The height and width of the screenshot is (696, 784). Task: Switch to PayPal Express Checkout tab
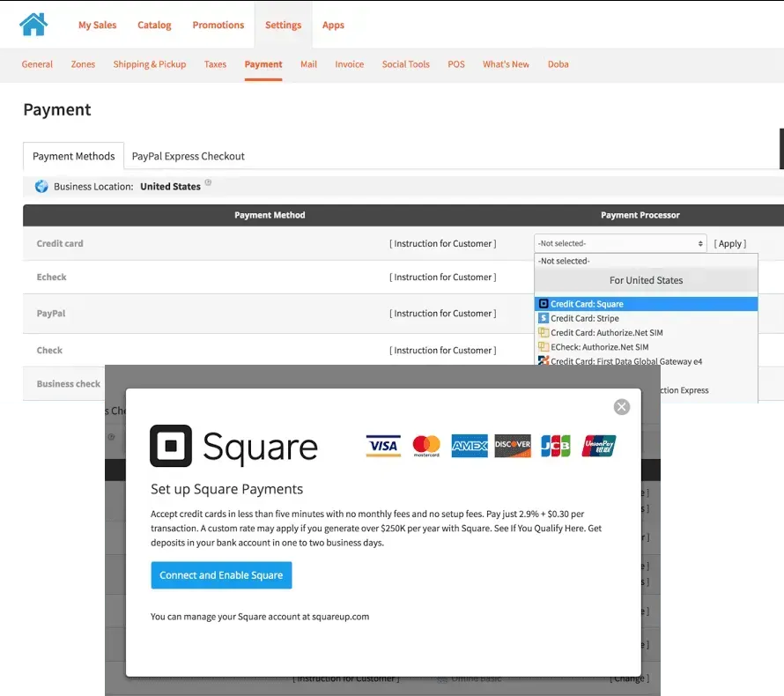(188, 156)
